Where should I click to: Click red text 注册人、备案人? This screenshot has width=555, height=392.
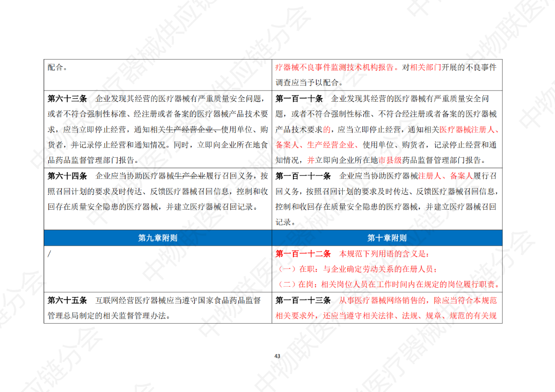446,176
